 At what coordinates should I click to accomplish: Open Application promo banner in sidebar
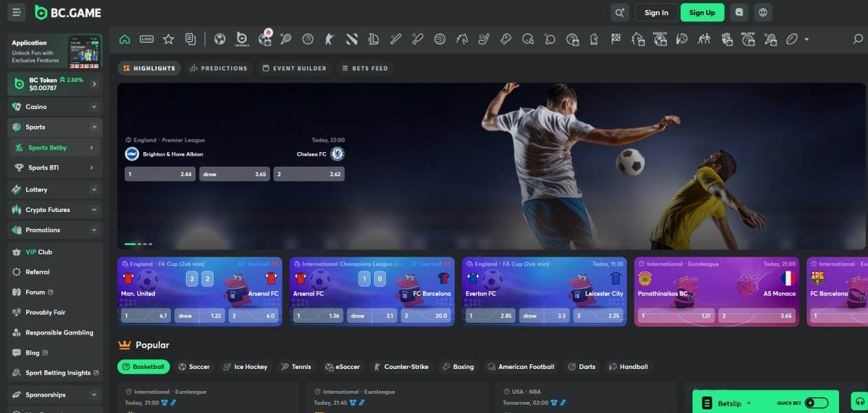pyautogui.click(x=55, y=52)
